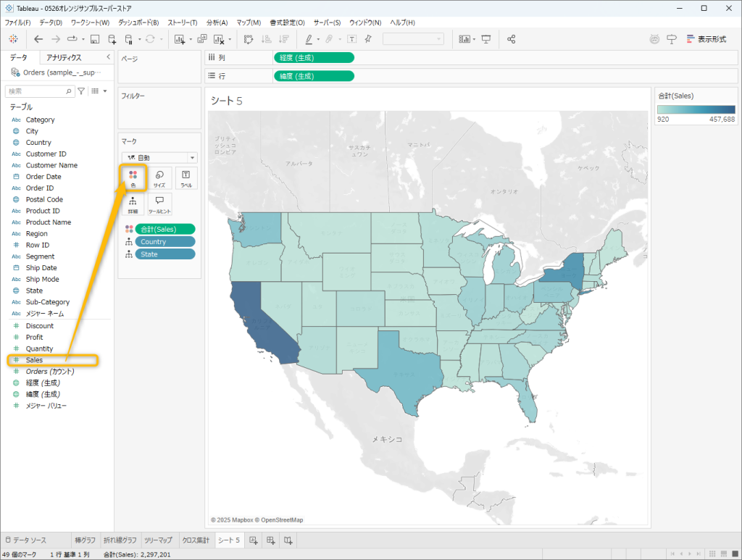Viewport: 742px width, 560px height.
Task: Click the Swap rows and columns icon
Action: pyautogui.click(x=249, y=39)
